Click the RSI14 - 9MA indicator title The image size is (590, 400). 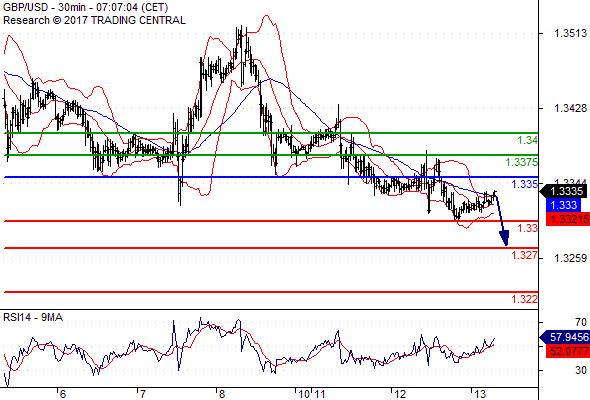coord(33,318)
